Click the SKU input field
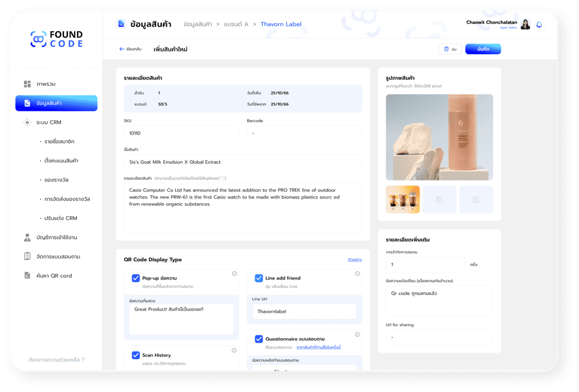 (182, 133)
